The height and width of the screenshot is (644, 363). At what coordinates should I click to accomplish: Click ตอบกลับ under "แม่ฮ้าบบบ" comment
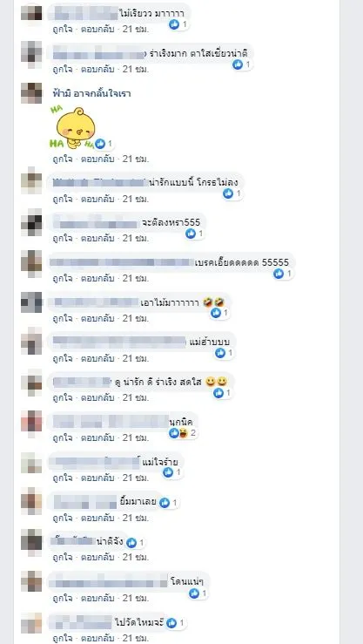click(97, 358)
